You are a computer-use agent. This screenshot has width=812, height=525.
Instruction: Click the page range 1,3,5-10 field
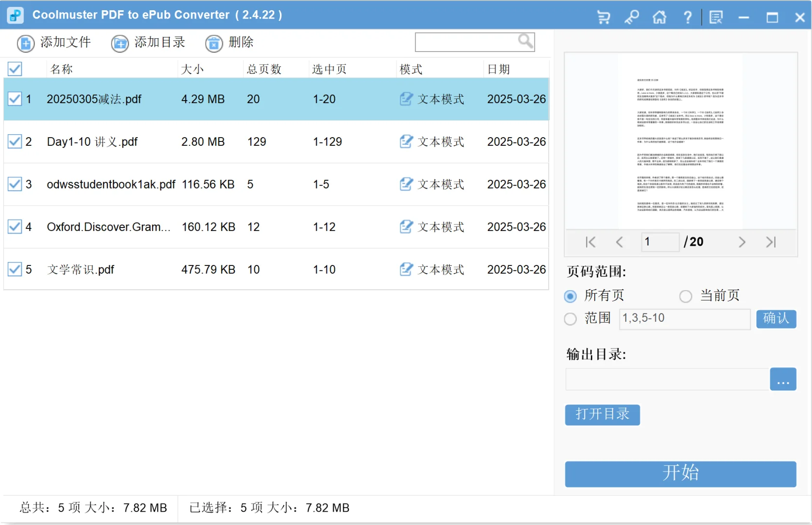pyautogui.click(x=685, y=319)
